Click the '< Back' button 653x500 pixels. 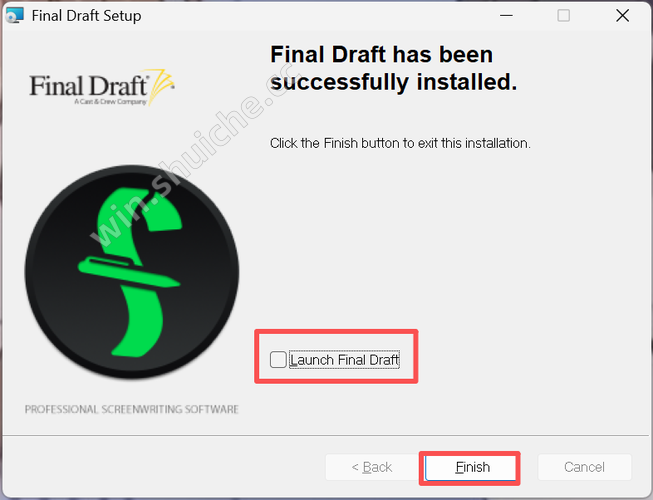pos(372,467)
